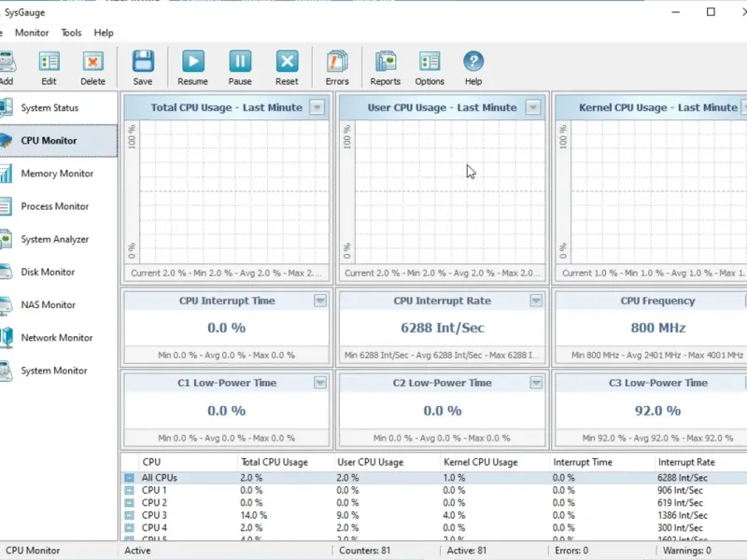Sort by the Kernel CPU Usage column header
Image resolution: width=747 pixels, height=560 pixels.
click(495, 462)
